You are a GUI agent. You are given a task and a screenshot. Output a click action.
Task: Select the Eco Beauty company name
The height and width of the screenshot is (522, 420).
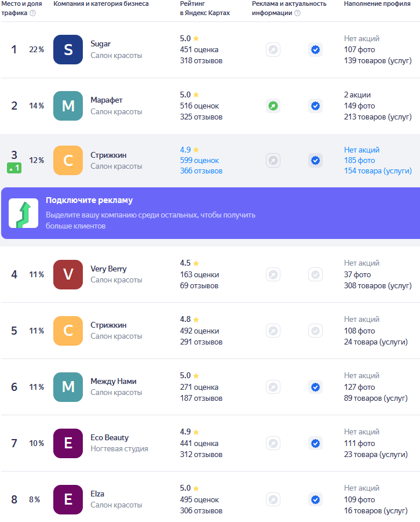click(x=109, y=437)
